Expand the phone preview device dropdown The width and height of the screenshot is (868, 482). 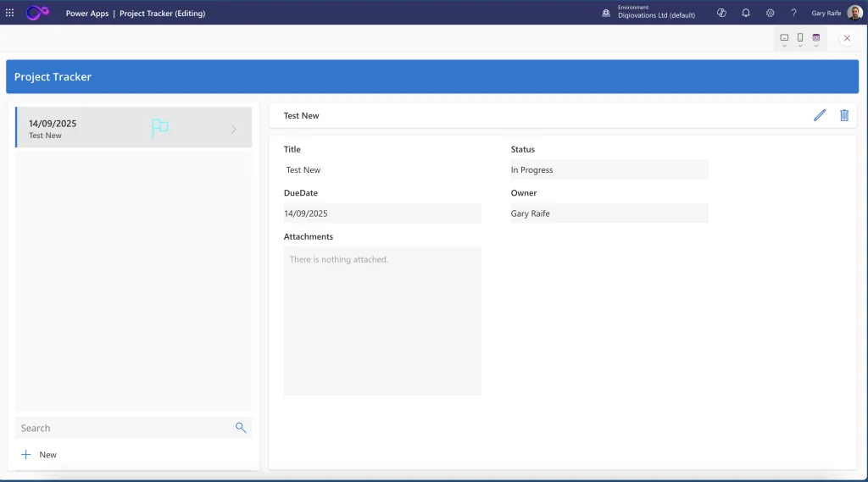pyautogui.click(x=800, y=46)
